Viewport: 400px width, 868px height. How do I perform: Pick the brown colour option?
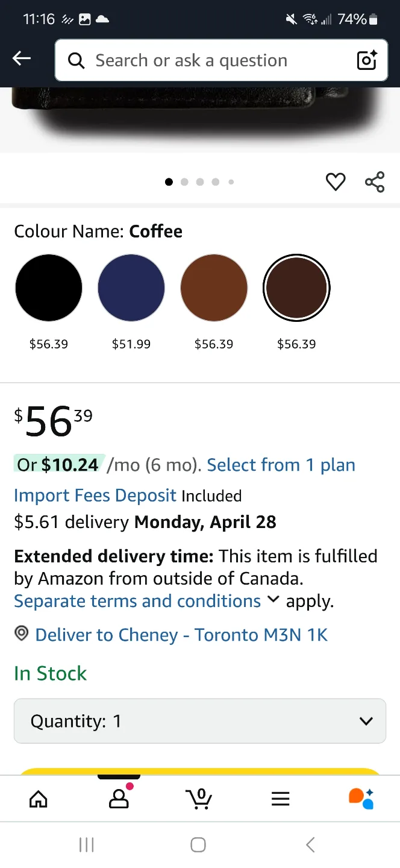pos(214,288)
